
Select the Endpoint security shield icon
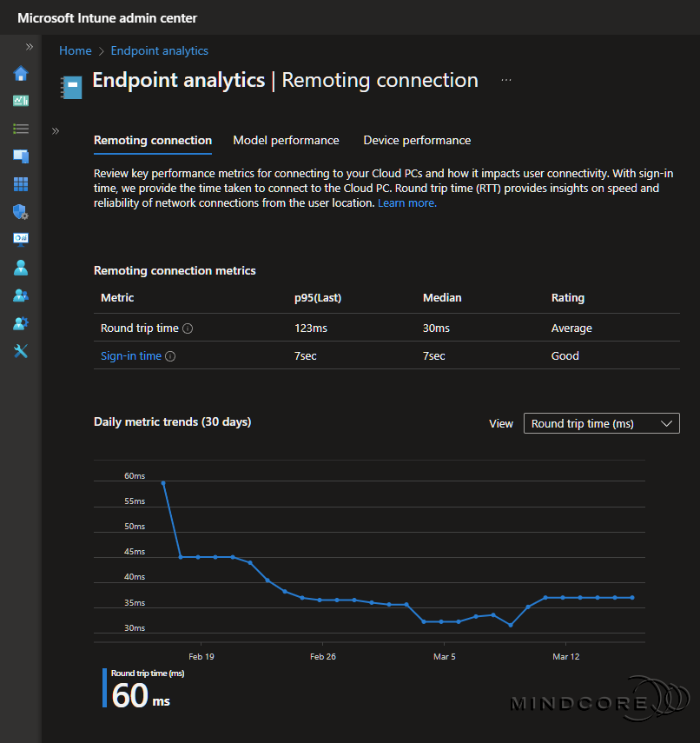21,212
